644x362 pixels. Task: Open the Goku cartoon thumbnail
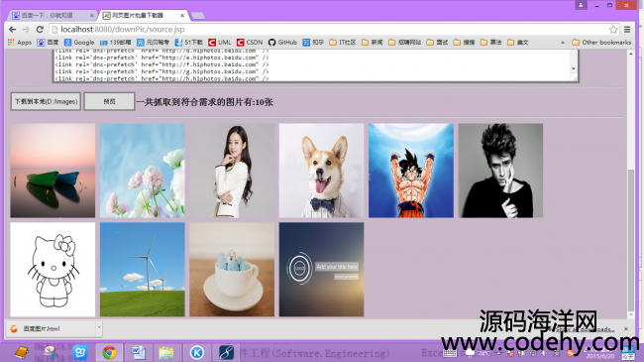[x=411, y=171]
